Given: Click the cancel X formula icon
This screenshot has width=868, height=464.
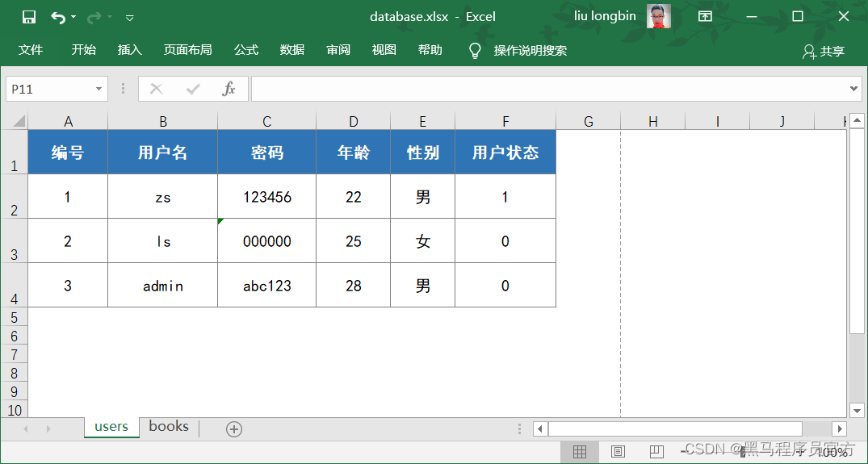Looking at the screenshot, I should coord(157,89).
